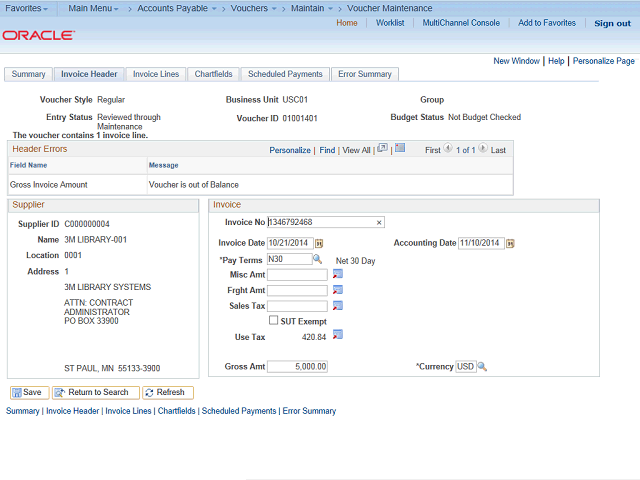Sort by Field Name column header
The image size is (640, 480).
coord(29,165)
